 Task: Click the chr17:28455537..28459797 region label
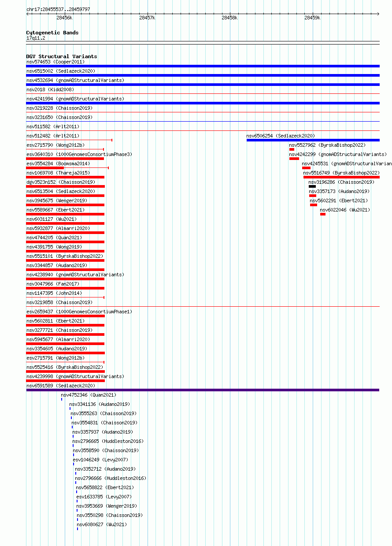click(x=58, y=9)
